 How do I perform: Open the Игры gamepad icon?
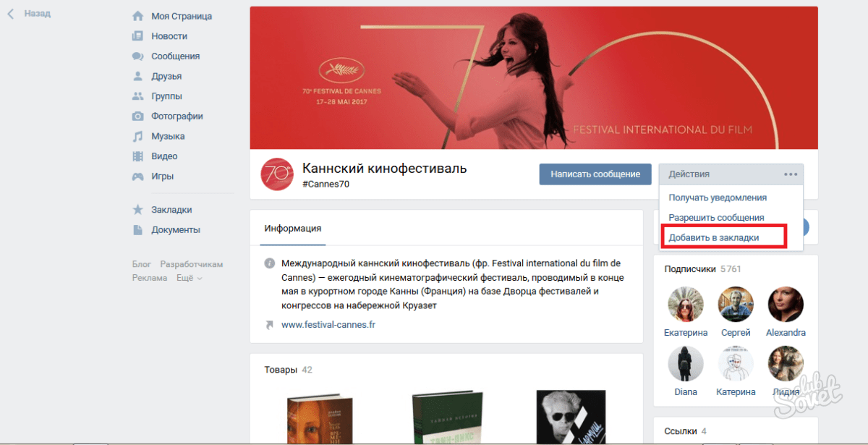137,177
